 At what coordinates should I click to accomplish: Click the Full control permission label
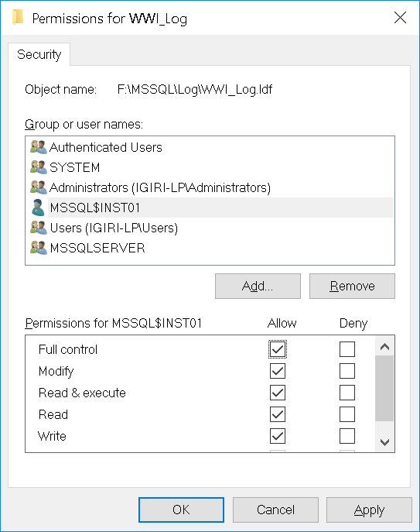[x=68, y=349]
